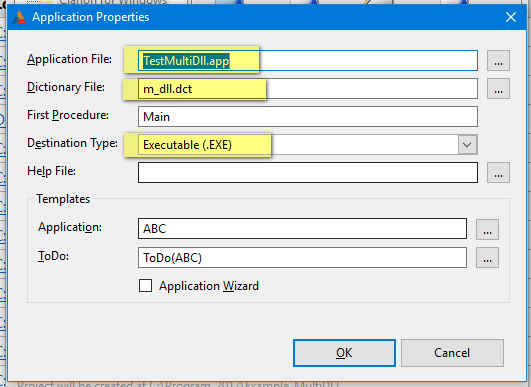Open ToDo template picker ellipsis button
The image size is (531, 387).
click(487, 258)
